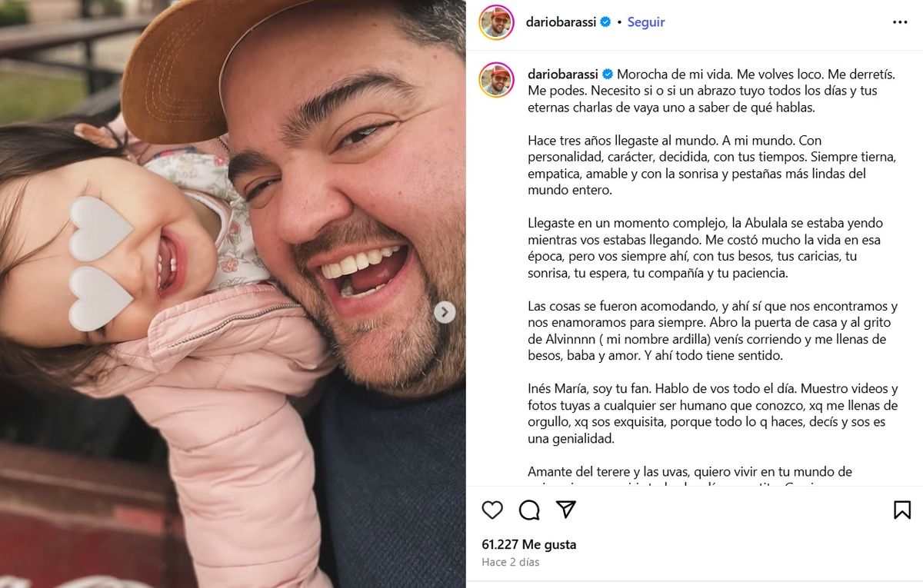Open dariobarassi profile from the header username
Image resolution: width=923 pixels, height=588 pixels.
coord(562,22)
